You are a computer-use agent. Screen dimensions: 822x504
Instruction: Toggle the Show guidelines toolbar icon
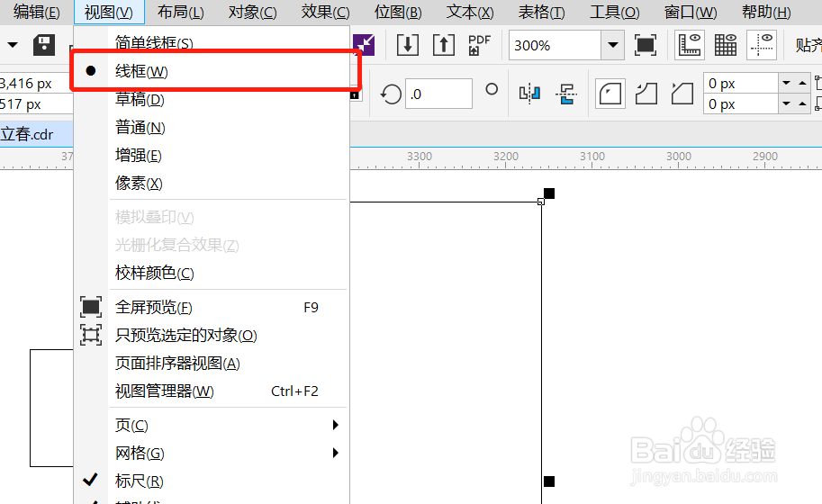[762, 45]
